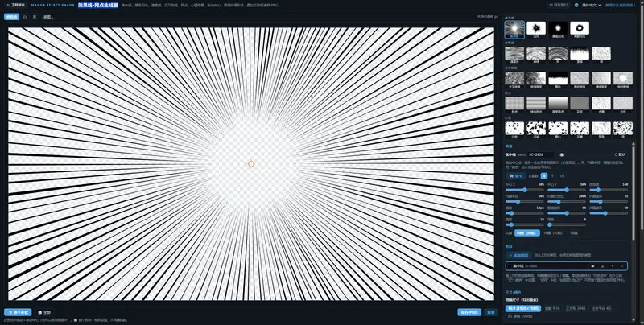This screenshot has width=644, height=325.
Task: Go back via 工具列表 button
Action: click(16, 6)
